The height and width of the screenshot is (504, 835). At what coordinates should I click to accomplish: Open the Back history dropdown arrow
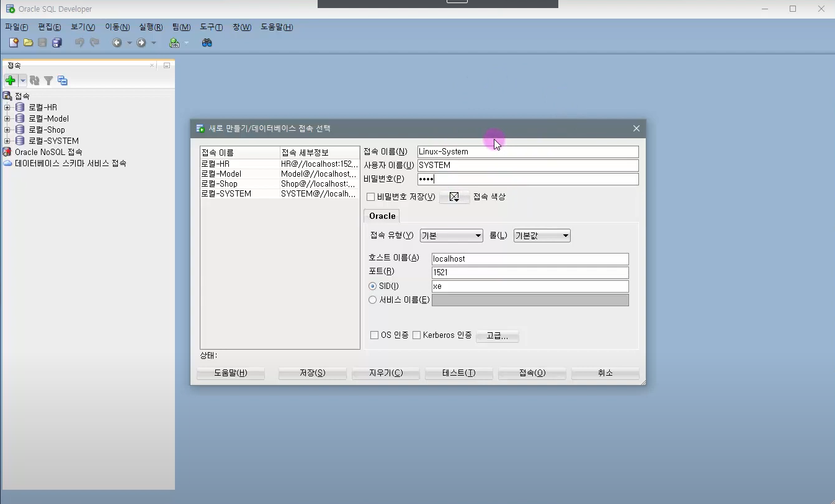pyautogui.click(x=129, y=43)
